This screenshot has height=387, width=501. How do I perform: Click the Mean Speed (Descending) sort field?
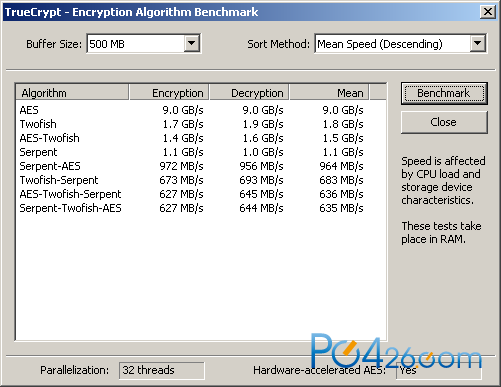pyautogui.click(x=400, y=43)
